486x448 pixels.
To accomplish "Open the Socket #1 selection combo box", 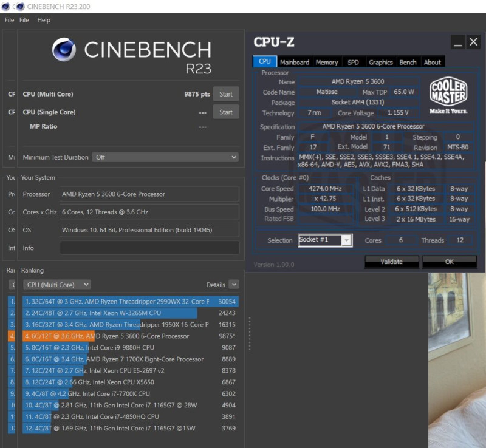I will [325, 240].
